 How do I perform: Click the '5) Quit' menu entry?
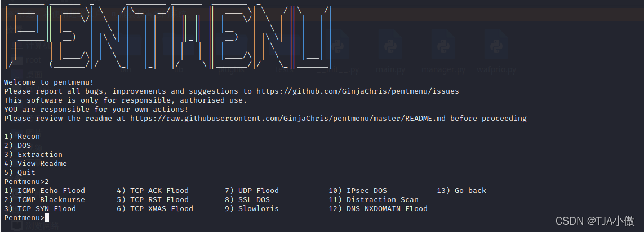click(20, 172)
